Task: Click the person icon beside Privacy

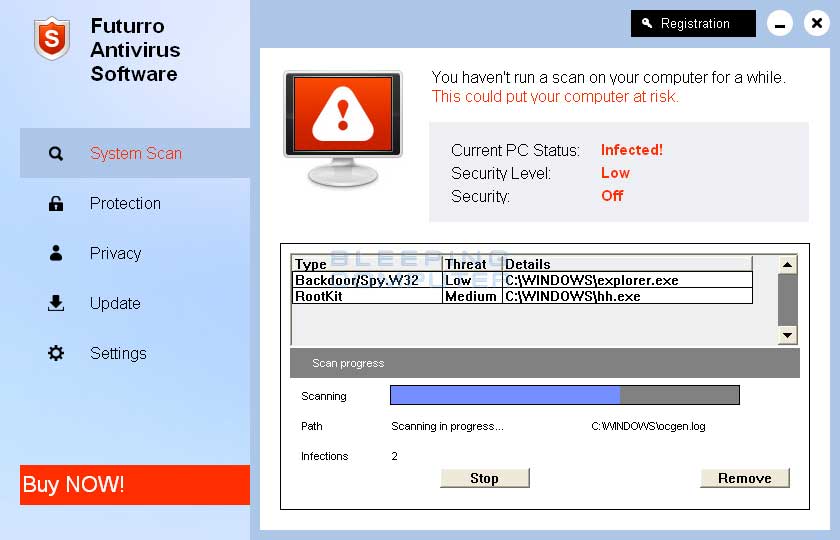Action: pyautogui.click(x=56, y=253)
